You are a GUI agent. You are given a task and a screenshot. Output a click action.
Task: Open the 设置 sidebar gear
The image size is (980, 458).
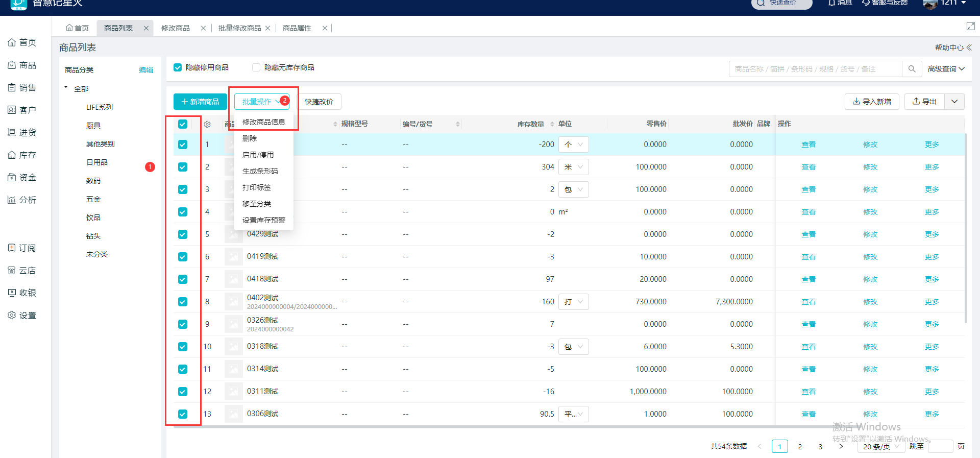coord(12,316)
